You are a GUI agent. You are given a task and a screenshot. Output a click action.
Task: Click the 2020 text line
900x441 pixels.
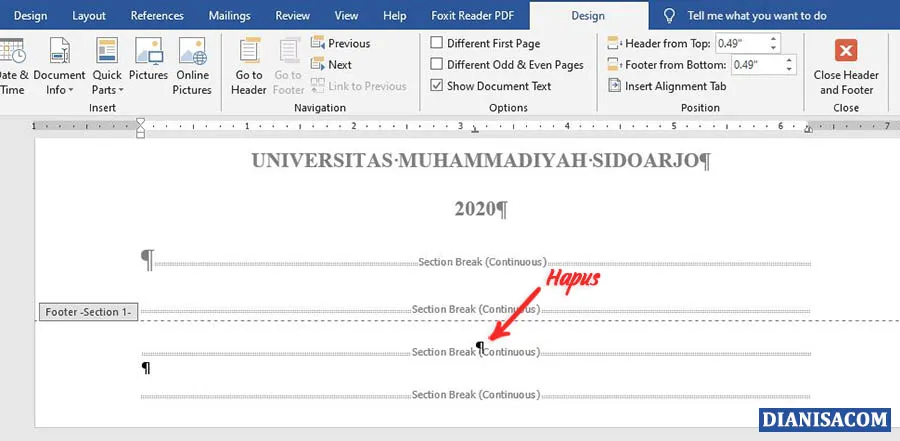(x=481, y=209)
